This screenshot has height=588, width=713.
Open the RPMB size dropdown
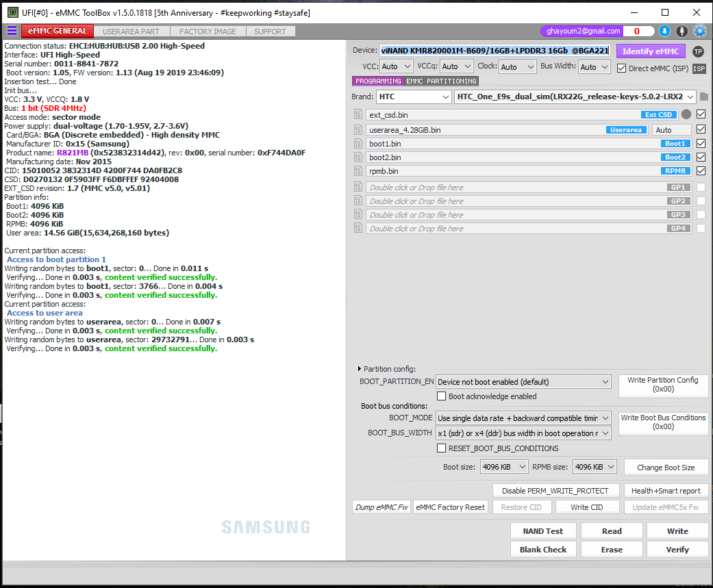[x=595, y=467]
